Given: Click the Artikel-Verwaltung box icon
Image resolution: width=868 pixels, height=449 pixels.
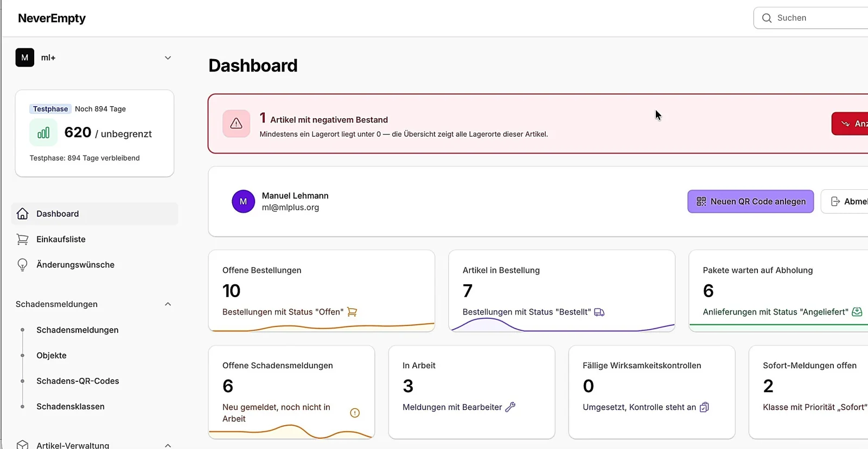Looking at the screenshot, I should coord(22,445).
